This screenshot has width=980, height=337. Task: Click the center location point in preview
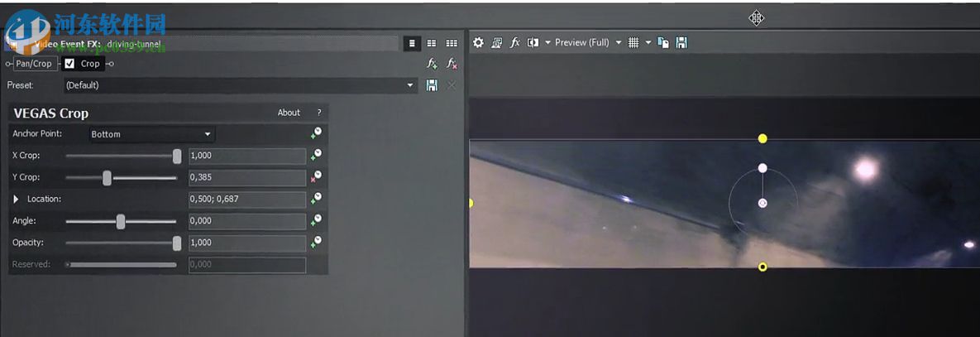click(762, 203)
